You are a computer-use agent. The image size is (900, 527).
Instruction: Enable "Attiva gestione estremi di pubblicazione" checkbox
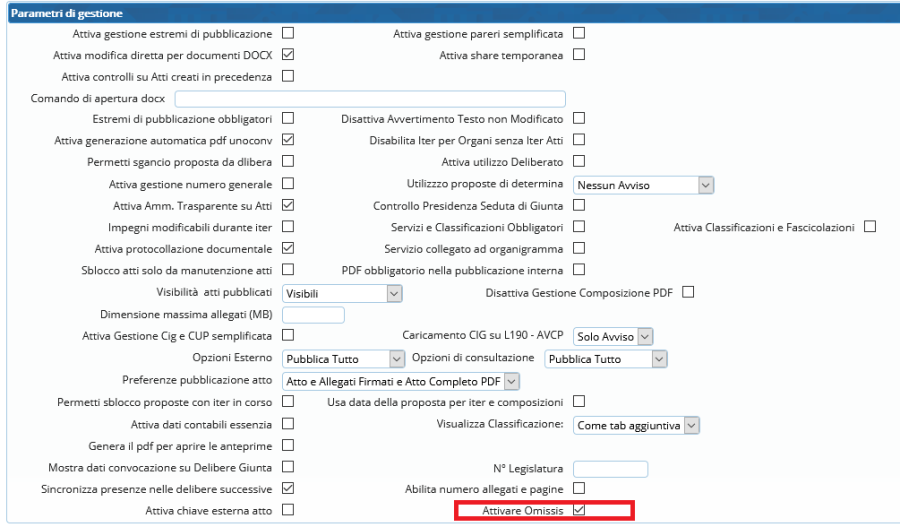288,33
